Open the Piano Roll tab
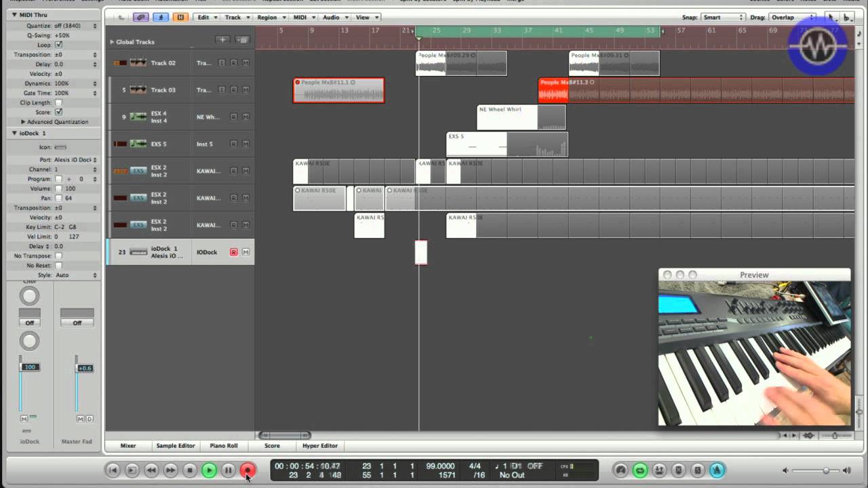The image size is (868, 488). tap(224, 445)
